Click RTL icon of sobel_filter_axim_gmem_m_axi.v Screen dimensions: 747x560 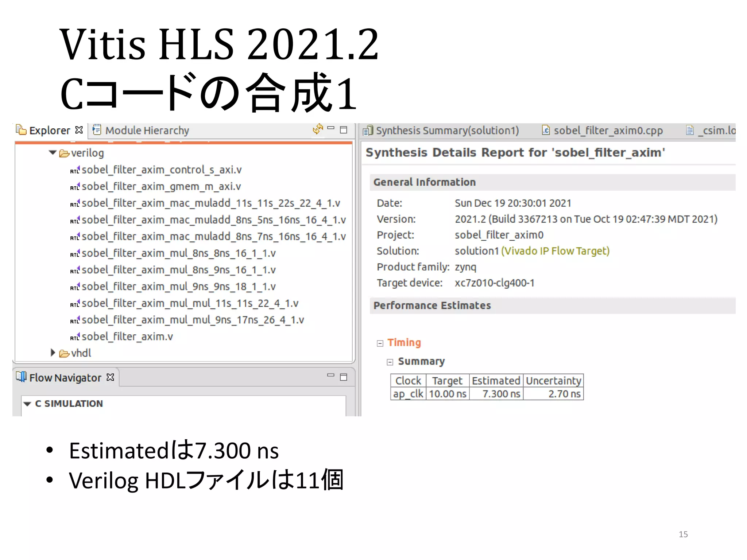pyautogui.click(x=75, y=187)
